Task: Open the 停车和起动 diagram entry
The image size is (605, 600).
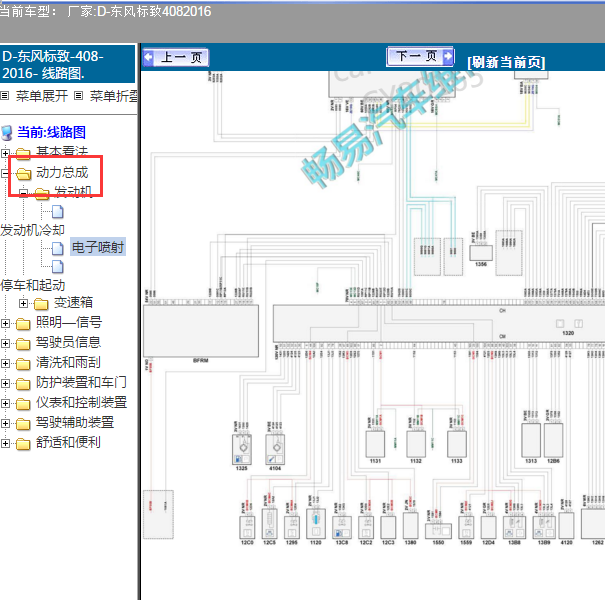Action: [x=33, y=286]
